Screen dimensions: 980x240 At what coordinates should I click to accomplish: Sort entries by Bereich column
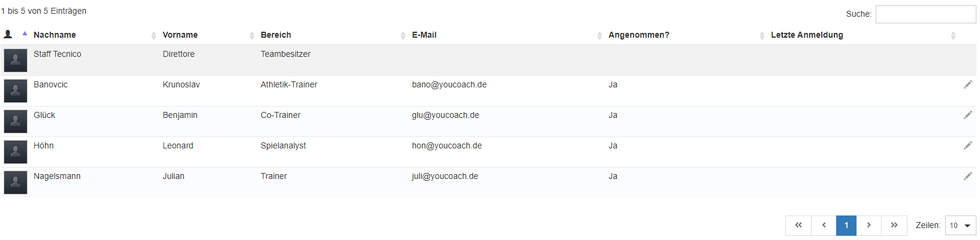(276, 35)
